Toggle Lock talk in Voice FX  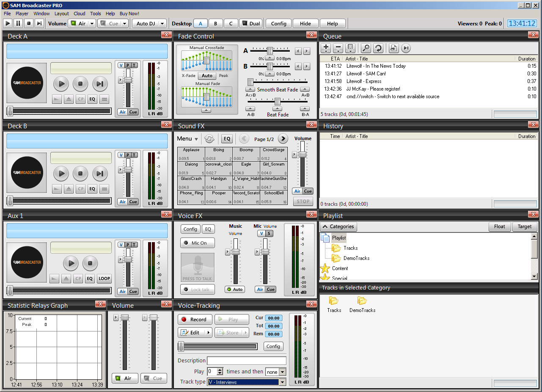pos(198,290)
